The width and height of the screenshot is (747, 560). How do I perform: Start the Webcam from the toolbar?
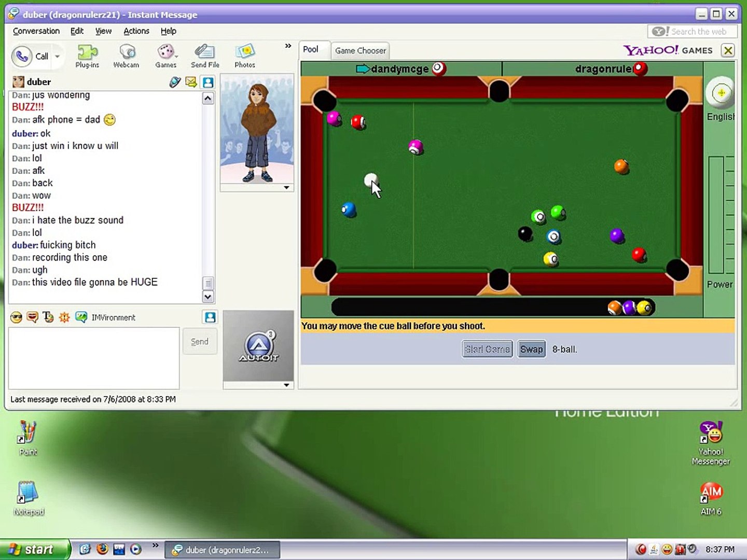point(126,56)
